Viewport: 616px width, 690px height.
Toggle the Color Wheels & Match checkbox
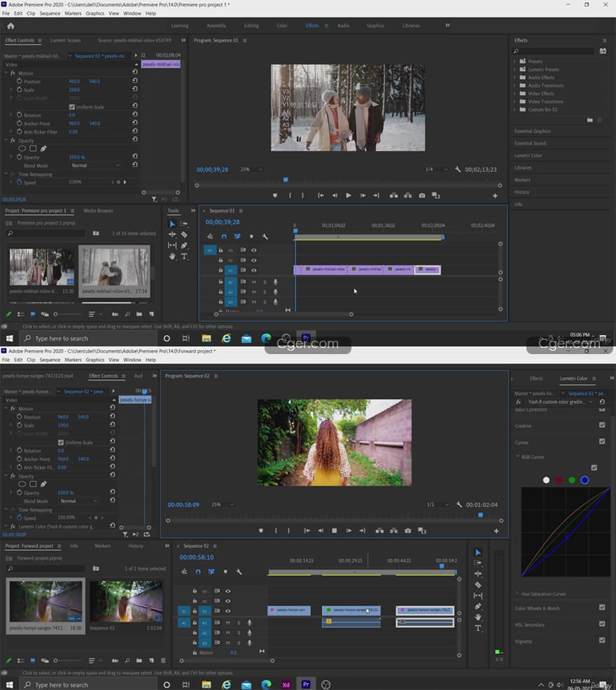coord(602,607)
